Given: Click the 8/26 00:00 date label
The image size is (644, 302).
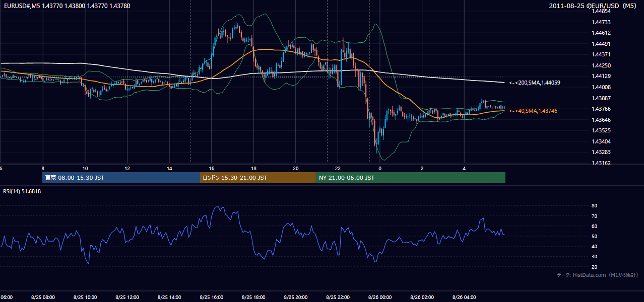Looking at the screenshot, I should [380, 297].
